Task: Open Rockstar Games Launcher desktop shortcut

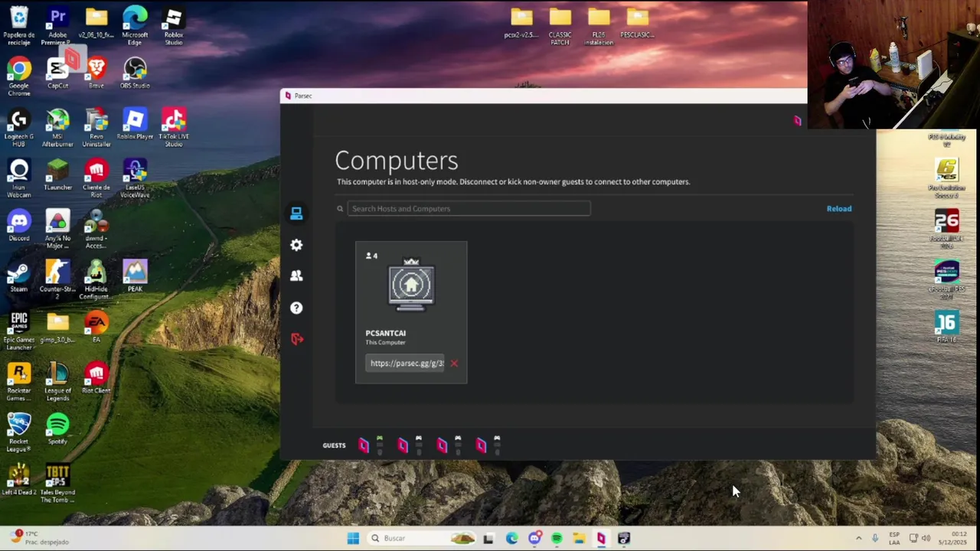Action: pos(19,382)
